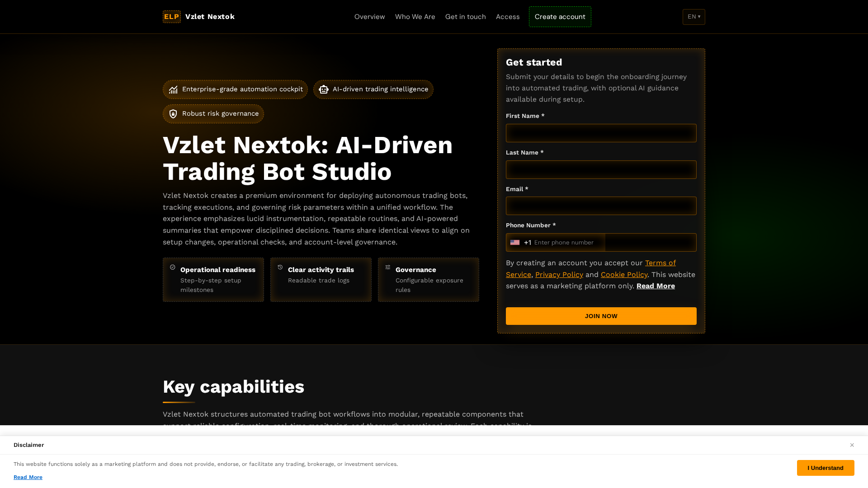
Task: Select the Access nav item
Action: tap(508, 17)
